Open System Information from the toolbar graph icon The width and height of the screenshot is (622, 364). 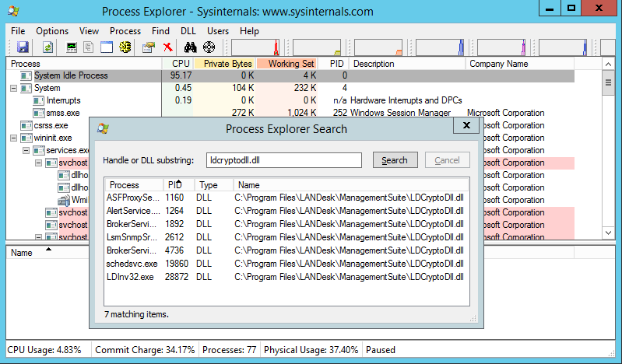click(x=72, y=47)
